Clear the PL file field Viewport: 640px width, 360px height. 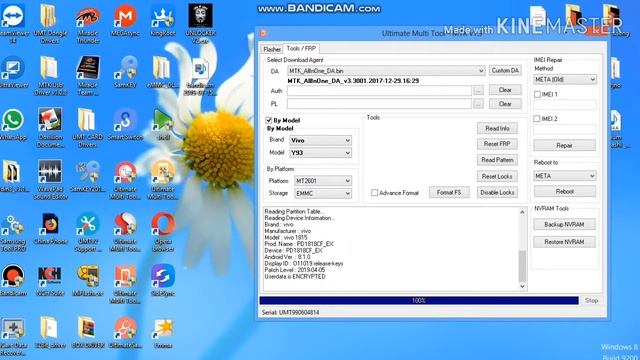(x=505, y=104)
